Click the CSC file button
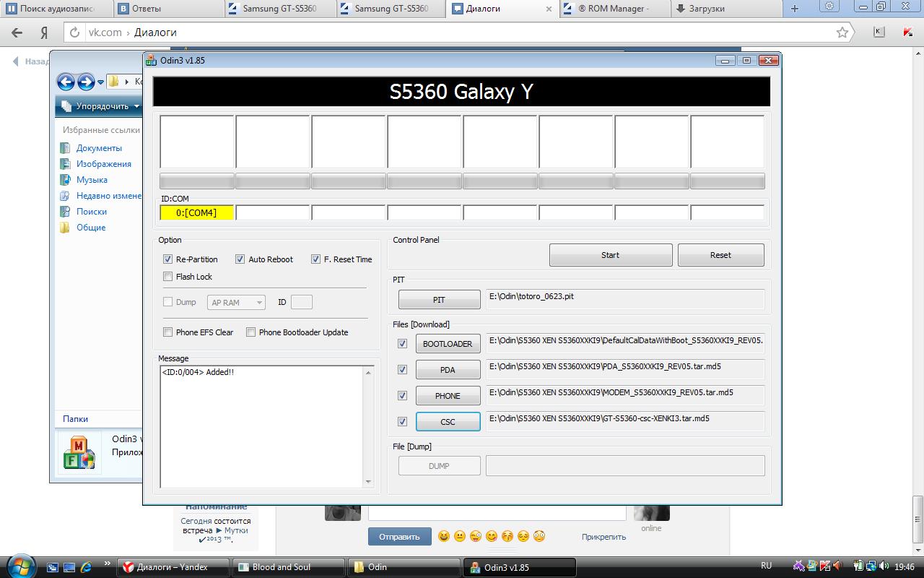Viewport: 924px width, 578px height. pyautogui.click(x=448, y=422)
